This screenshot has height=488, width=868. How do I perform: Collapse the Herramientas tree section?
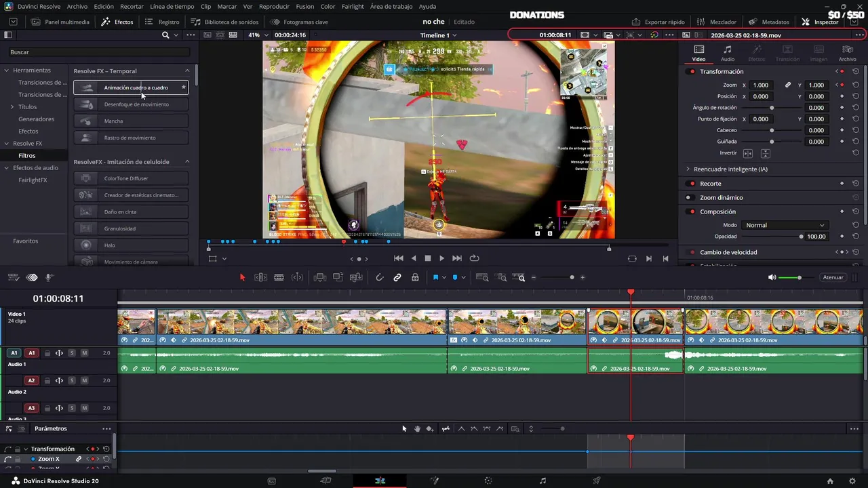click(x=6, y=70)
